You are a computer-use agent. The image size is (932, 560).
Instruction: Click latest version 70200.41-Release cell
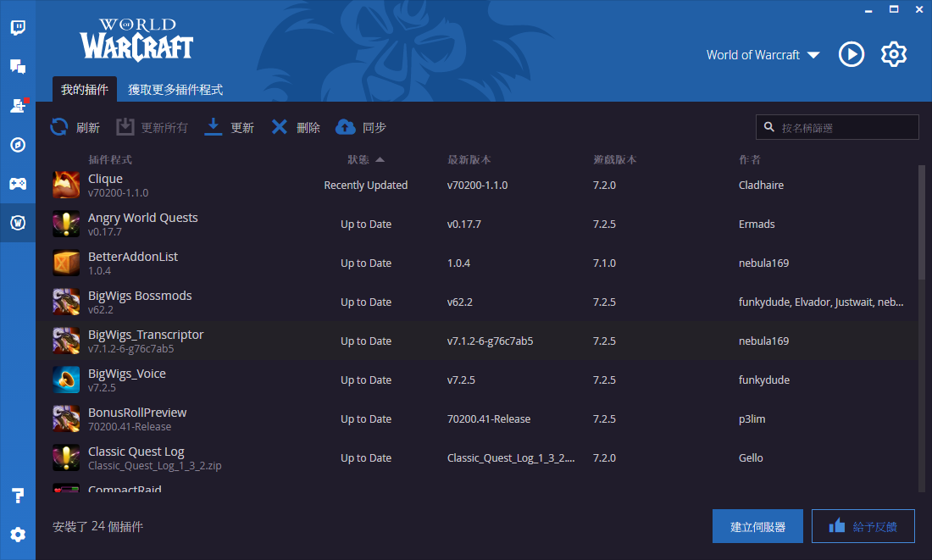click(x=489, y=419)
